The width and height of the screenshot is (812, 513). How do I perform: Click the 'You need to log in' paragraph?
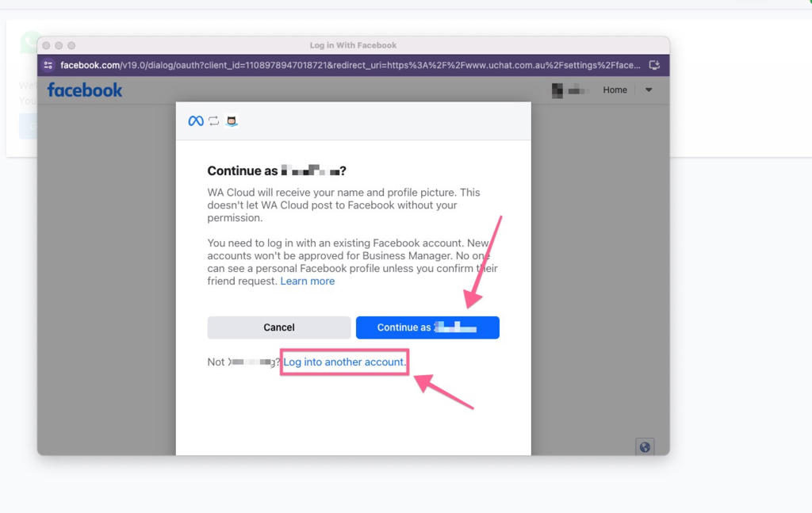click(x=352, y=262)
